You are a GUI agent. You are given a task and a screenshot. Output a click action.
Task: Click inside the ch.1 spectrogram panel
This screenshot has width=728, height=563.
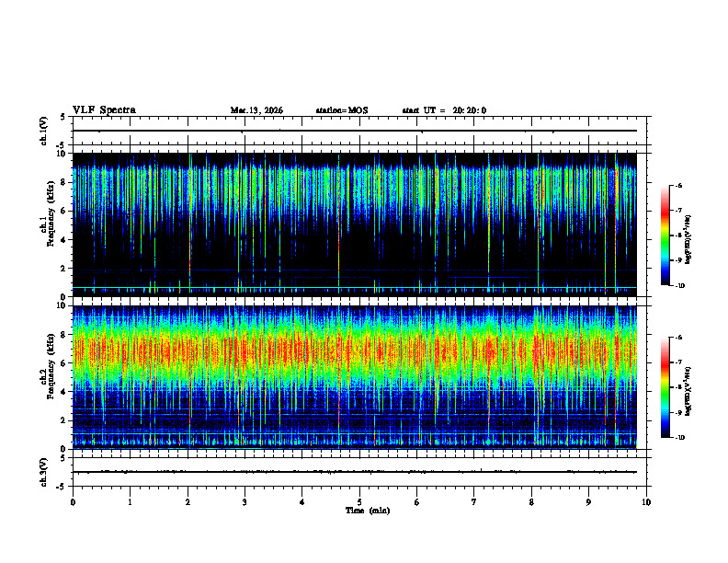coord(355,224)
